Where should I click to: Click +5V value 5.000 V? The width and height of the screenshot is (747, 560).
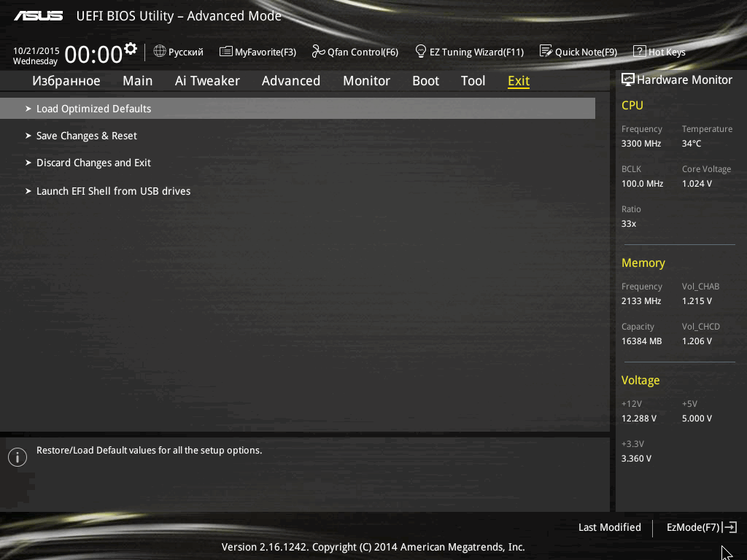click(x=697, y=419)
